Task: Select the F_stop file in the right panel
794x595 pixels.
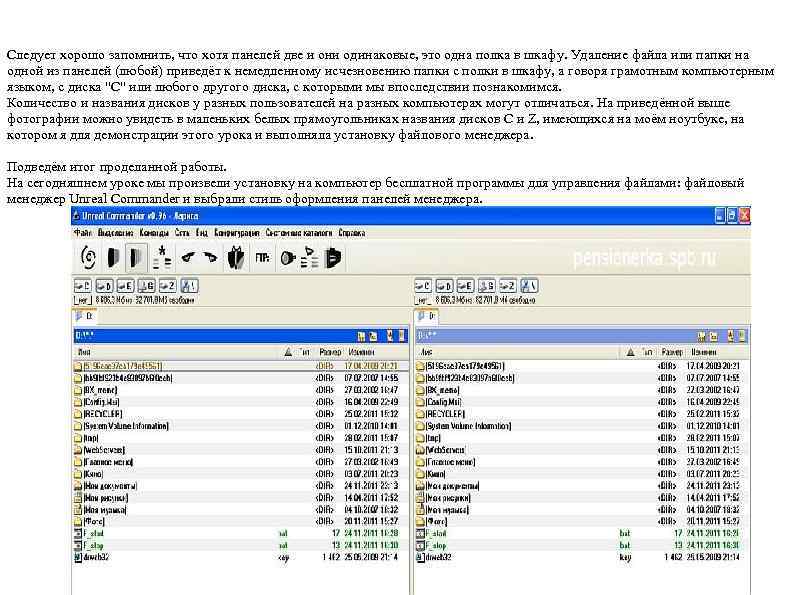Action: coord(582,545)
